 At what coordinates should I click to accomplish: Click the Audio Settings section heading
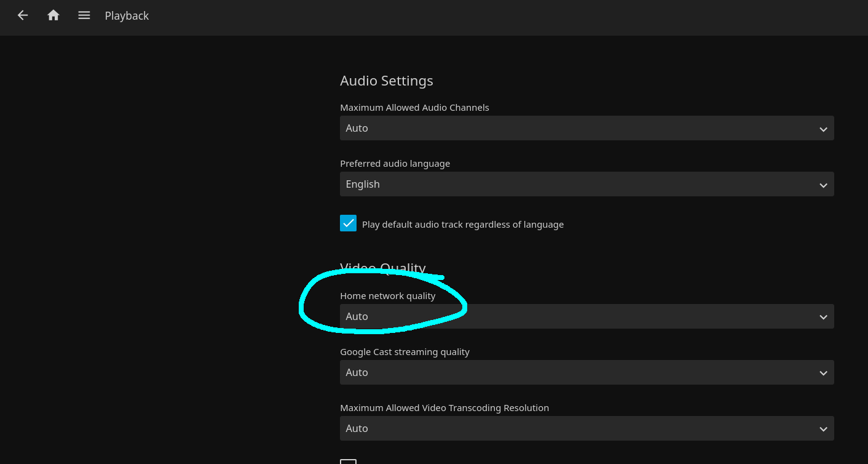click(x=386, y=81)
